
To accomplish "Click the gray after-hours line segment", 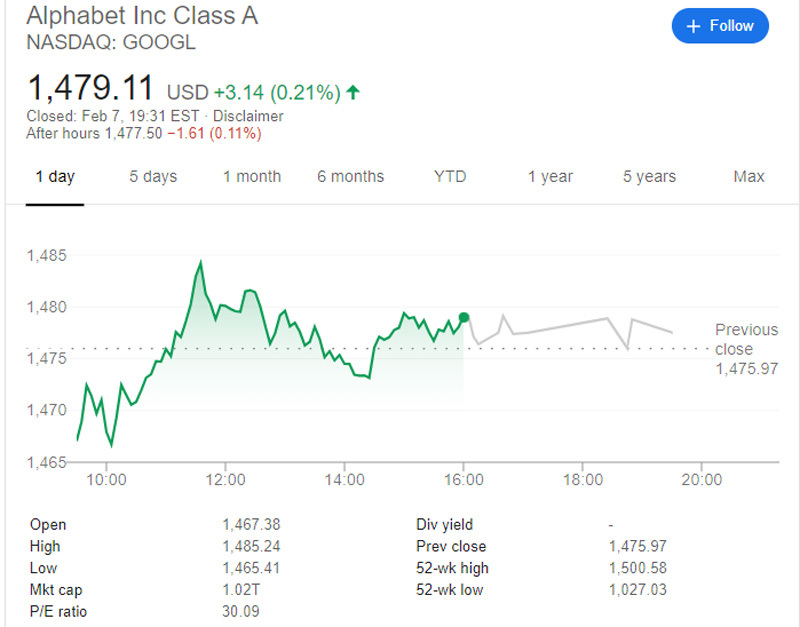I will pyautogui.click(x=560, y=326).
